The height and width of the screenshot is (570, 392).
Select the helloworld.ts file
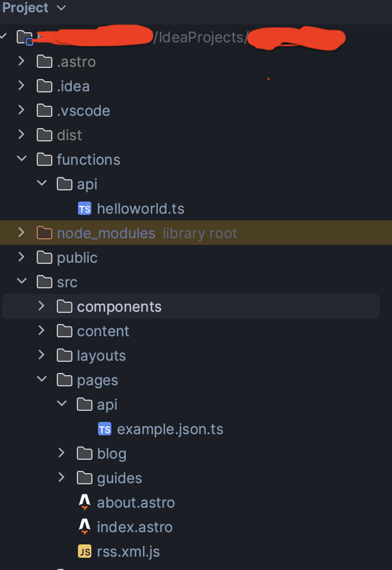(140, 209)
